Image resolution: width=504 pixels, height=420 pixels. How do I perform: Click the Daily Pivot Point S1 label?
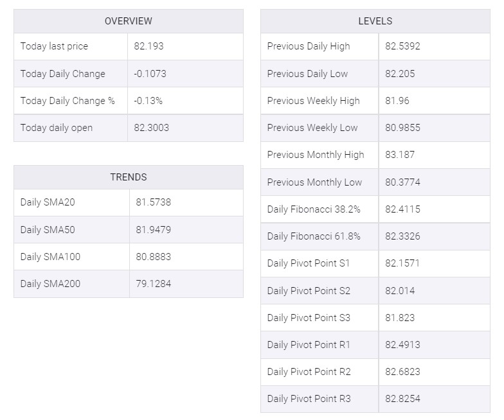(309, 263)
